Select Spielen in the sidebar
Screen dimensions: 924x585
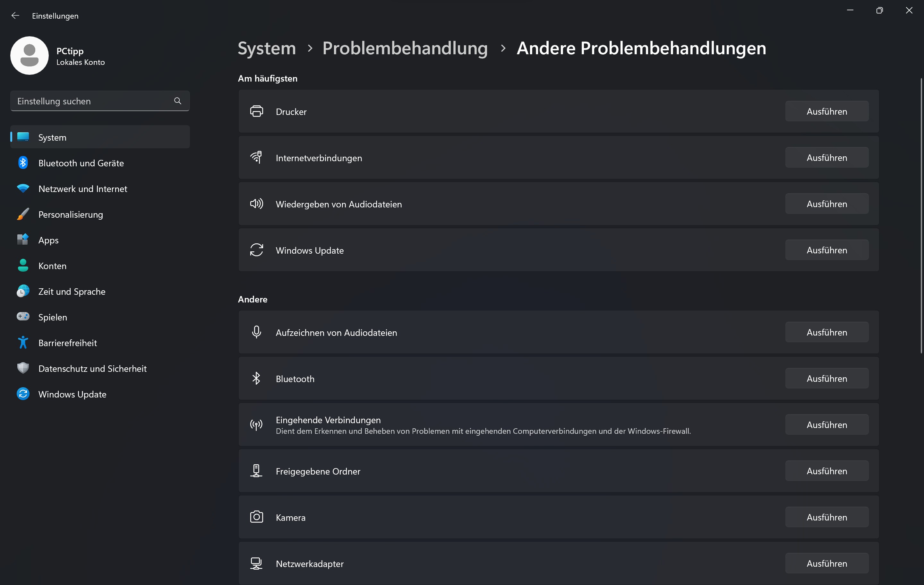pyautogui.click(x=100, y=317)
